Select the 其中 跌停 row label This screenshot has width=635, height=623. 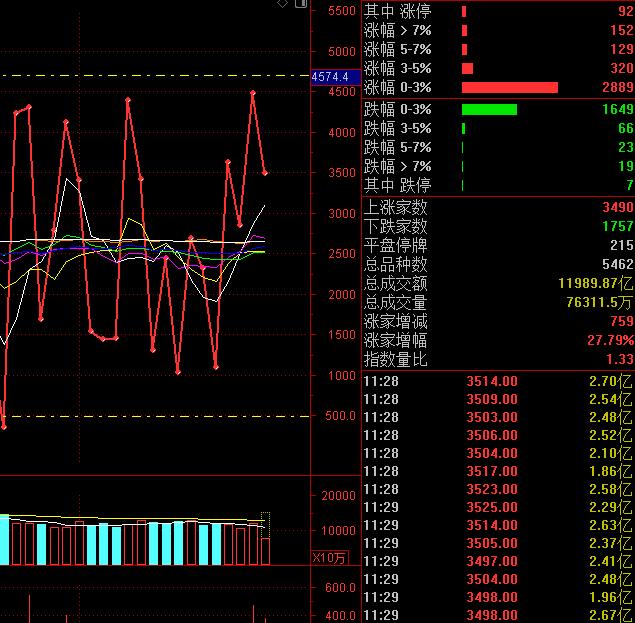[x=397, y=185]
